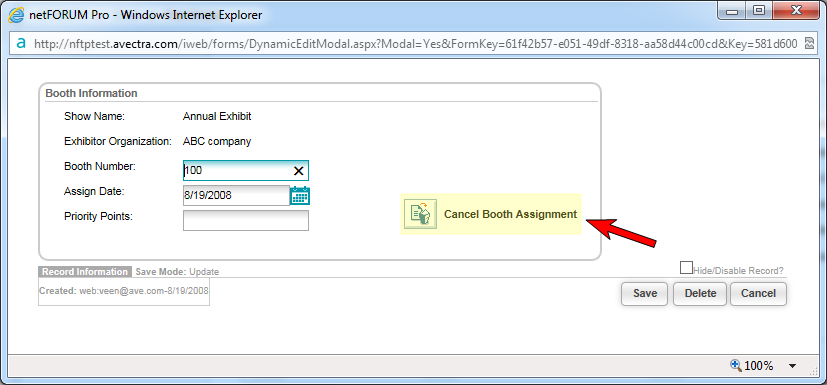Click the Priority Points label
This screenshot has width=827, height=385.
98,216
